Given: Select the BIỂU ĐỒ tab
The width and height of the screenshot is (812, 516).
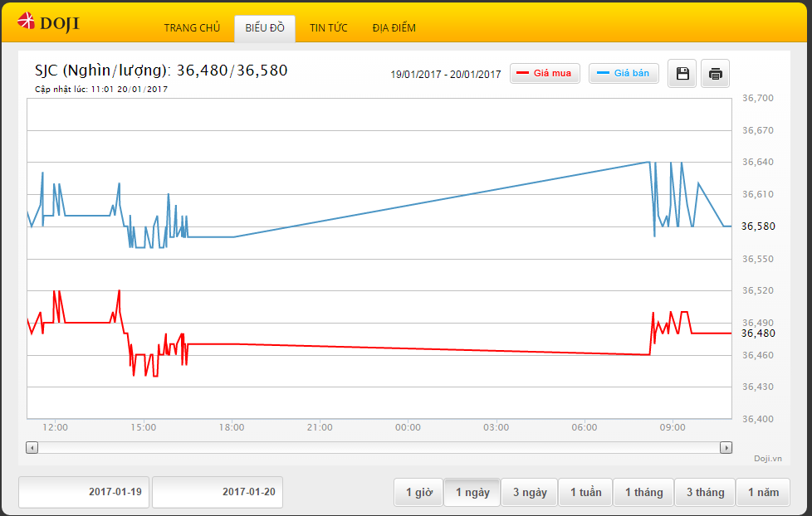Looking at the screenshot, I should pos(265,28).
